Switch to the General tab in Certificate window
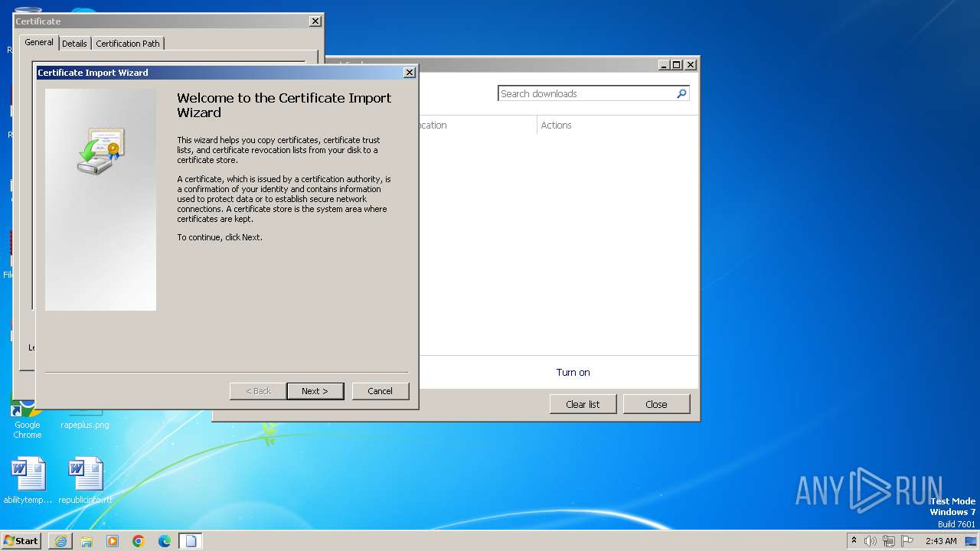The width and height of the screenshot is (980, 551). (39, 43)
